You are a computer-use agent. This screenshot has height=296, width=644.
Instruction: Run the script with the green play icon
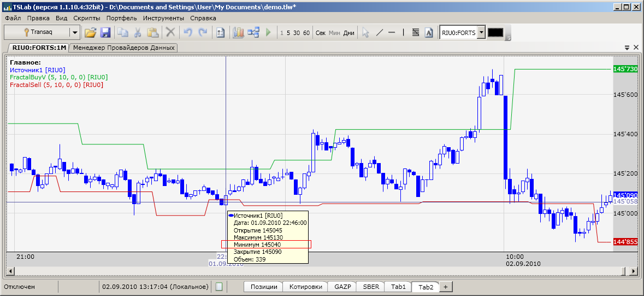269,32
